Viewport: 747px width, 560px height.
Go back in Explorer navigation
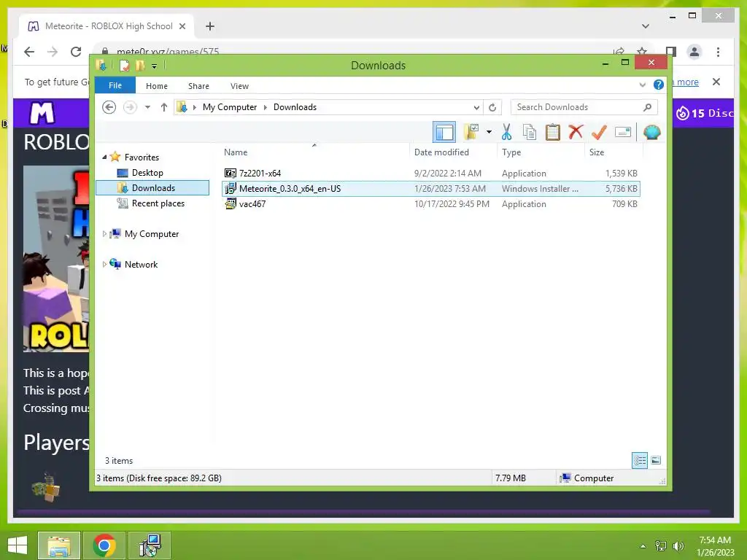[x=109, y=107]
